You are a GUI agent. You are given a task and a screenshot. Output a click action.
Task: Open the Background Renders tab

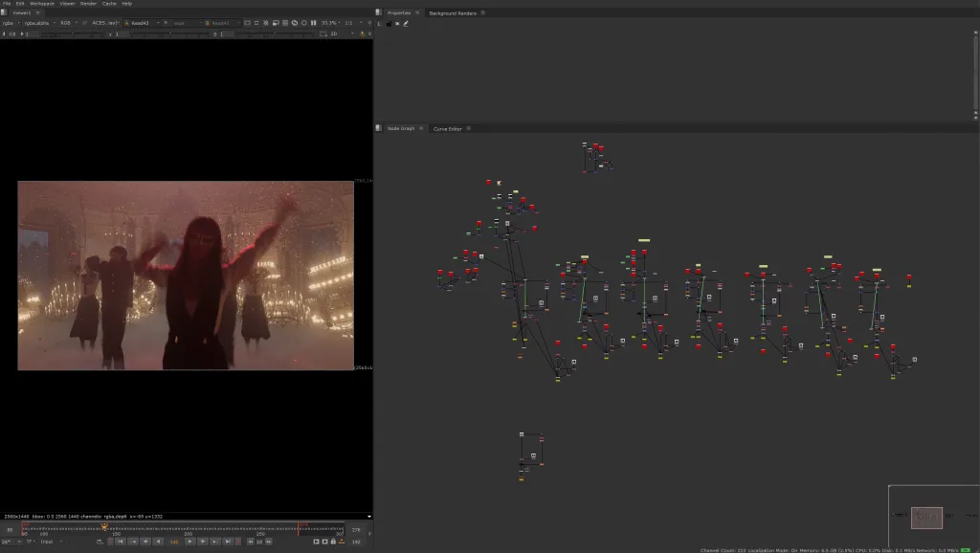click(x=453, y=13)
